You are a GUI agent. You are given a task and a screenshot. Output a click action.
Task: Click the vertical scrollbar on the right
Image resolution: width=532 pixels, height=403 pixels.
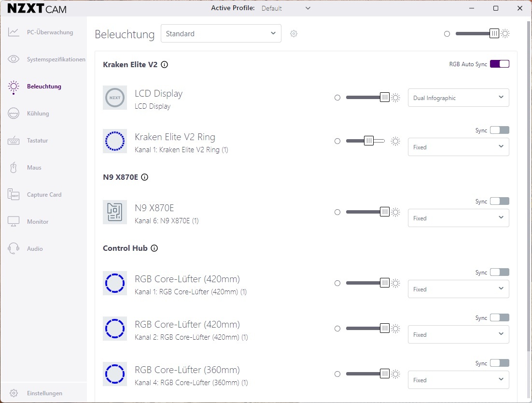click(x=529, y=186)
